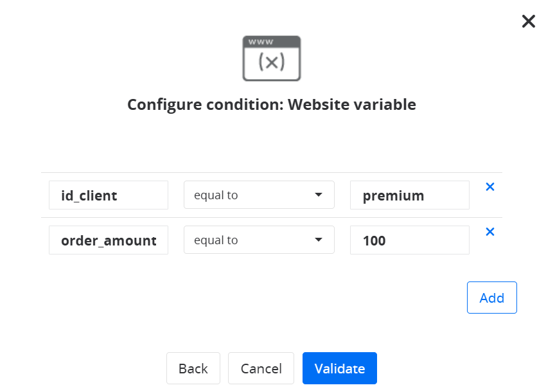The width and height of the screenshot is (546, 392).
Task: Close the configure condition dialog
Action: pos(528,22)
